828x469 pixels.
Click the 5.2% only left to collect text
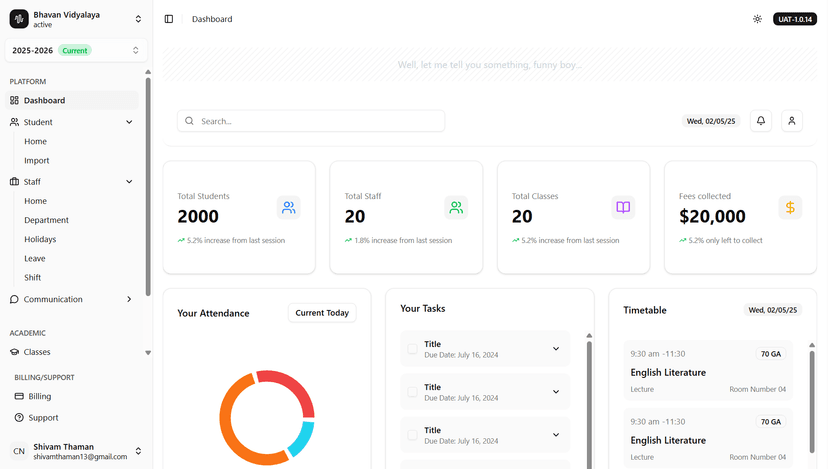point(725,240)
